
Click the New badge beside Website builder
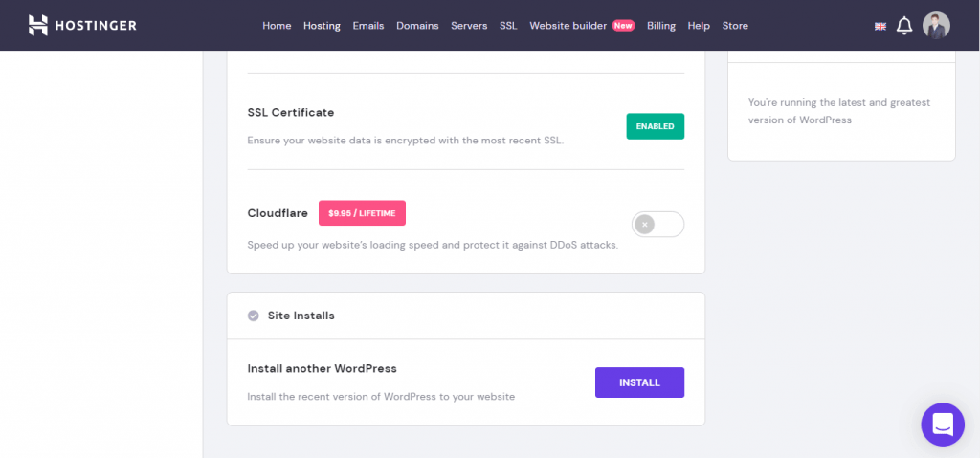point(623,26)
